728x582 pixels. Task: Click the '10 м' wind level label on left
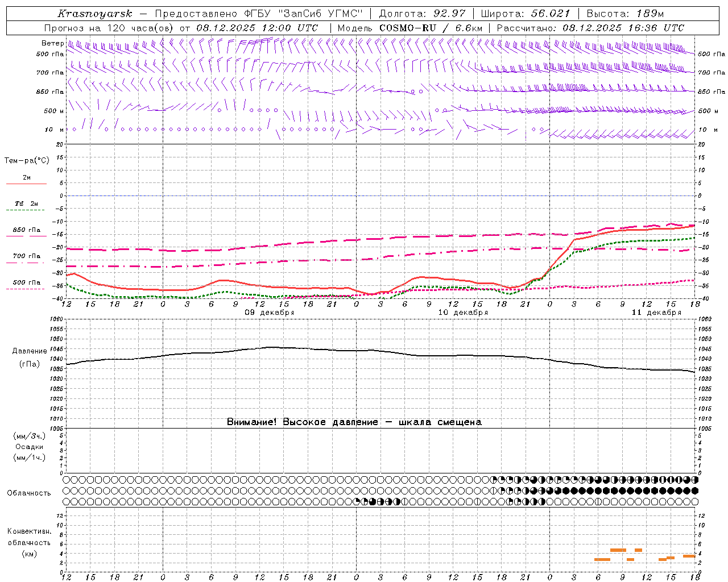tap(54, 130)
